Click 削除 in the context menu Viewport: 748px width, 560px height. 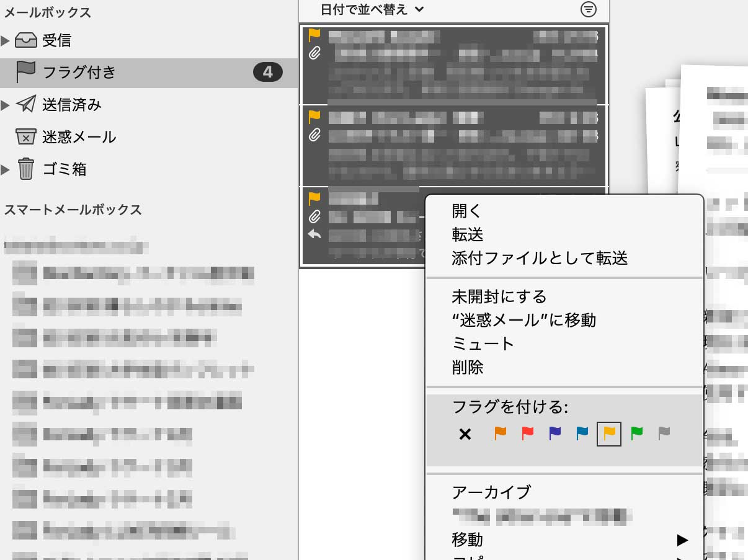[468, 368]
